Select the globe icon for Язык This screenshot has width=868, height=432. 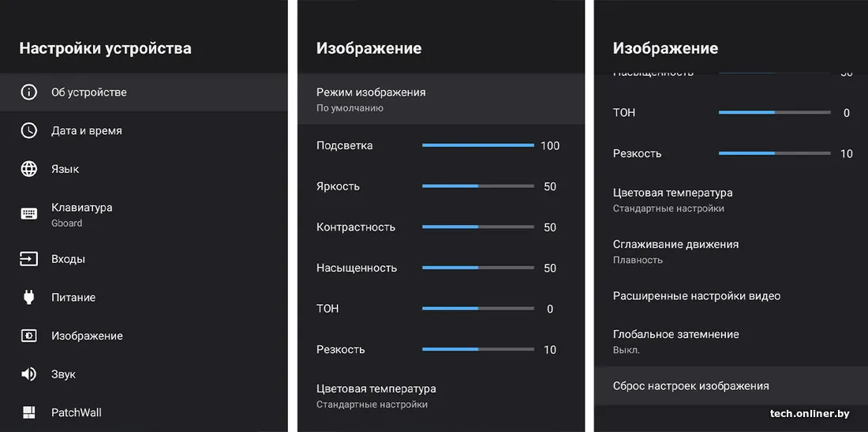(28, 169)
